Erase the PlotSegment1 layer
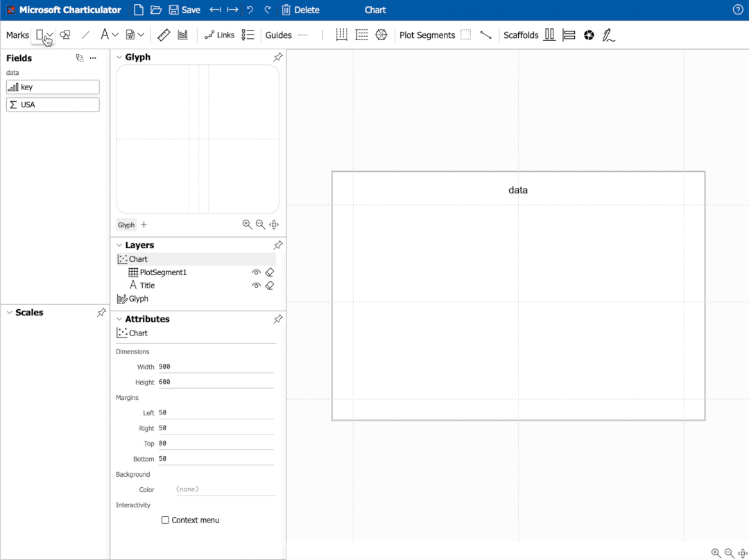This screenshot has width=749, height=560. pyautogui.click(x=270, y=272)
